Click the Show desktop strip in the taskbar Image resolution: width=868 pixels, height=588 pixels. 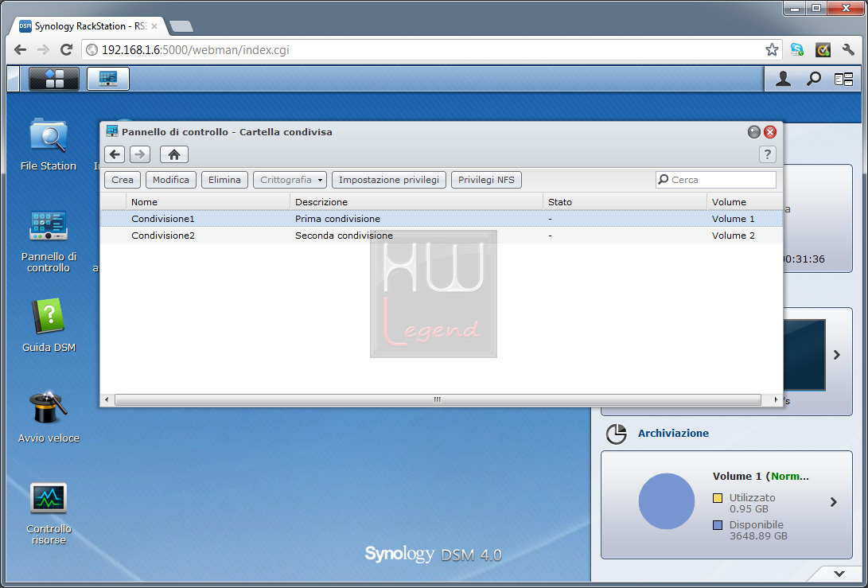tap(14, 79)
